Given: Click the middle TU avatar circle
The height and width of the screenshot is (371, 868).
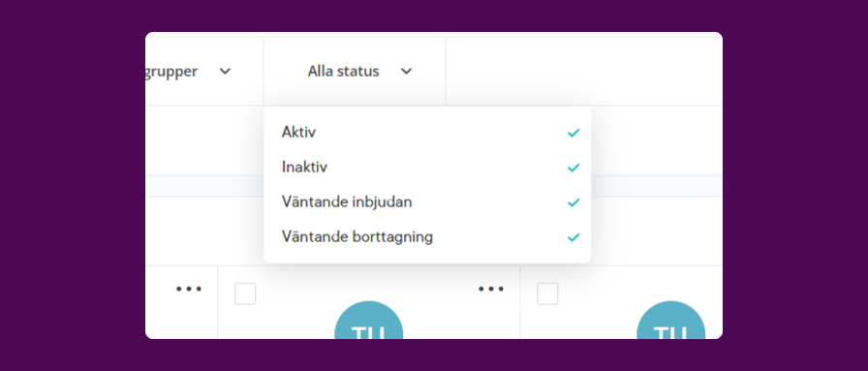Looking at the screenshot, I should point(369,321).
